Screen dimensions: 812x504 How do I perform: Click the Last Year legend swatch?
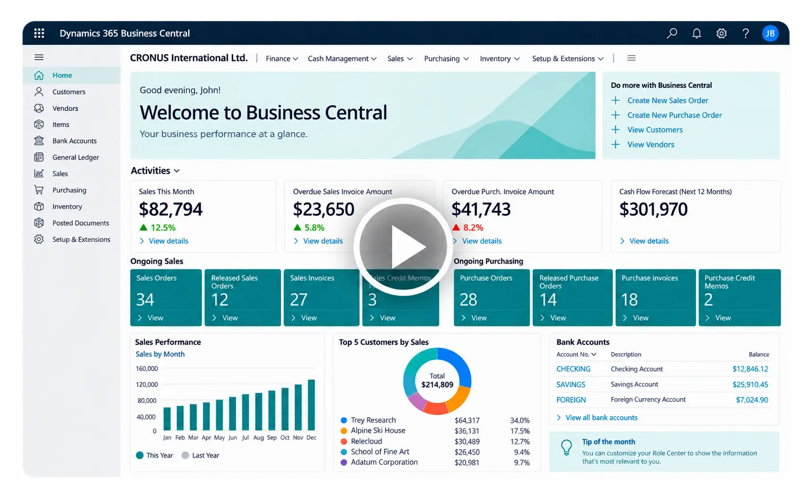(x=185, y=456)
